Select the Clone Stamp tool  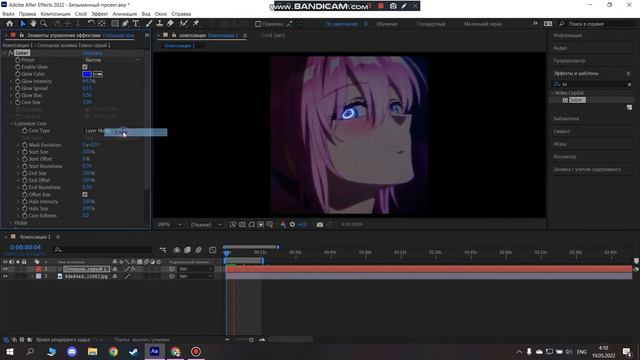pyautogui.click(x=160, y=24)
